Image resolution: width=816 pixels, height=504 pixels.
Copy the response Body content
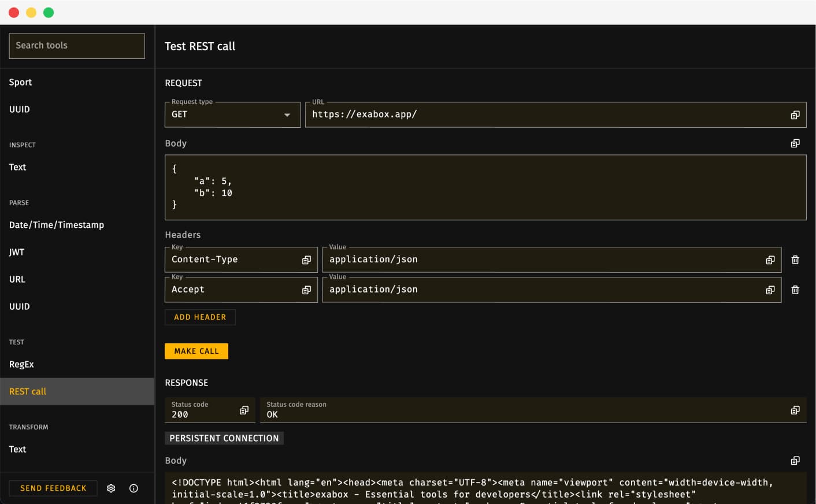(x=795, y=461)
